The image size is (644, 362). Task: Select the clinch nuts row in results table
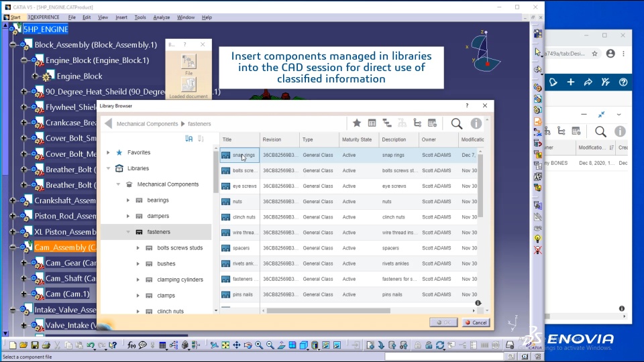tap(349, 217)
